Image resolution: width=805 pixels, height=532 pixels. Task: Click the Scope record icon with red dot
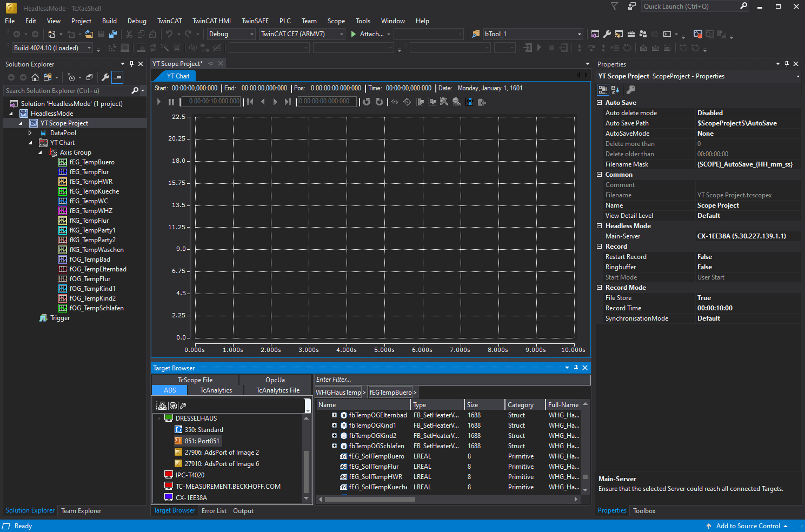coord(698,34)
